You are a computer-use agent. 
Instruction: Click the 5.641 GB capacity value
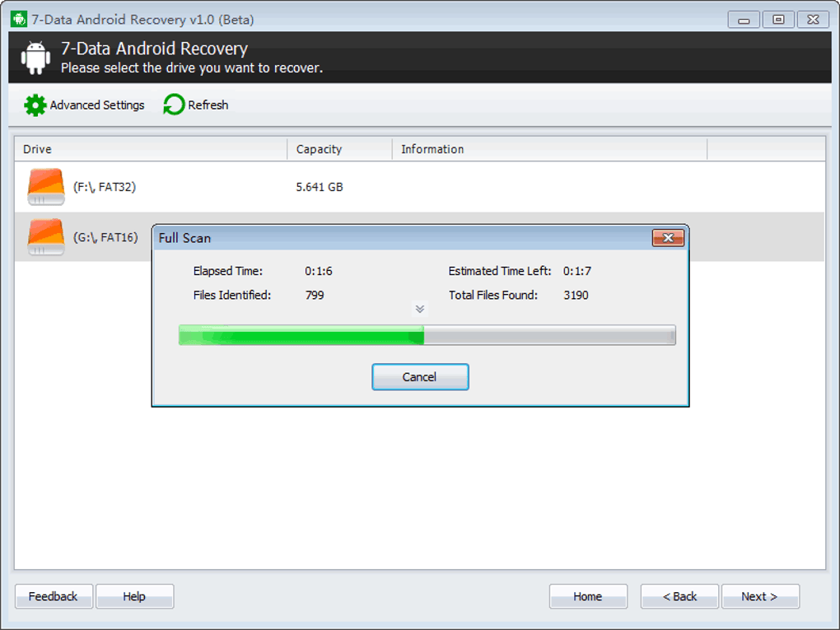coord(320,187)
